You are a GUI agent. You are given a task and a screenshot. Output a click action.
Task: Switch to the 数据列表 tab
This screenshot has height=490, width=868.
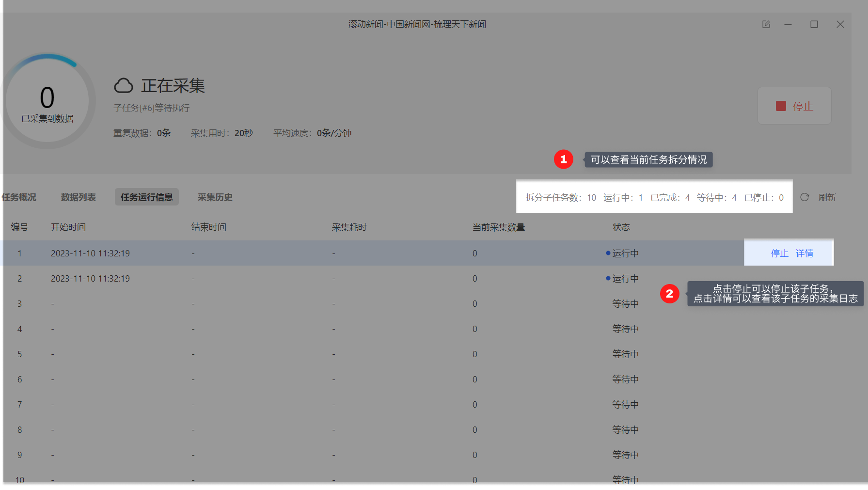click(79, 197)
